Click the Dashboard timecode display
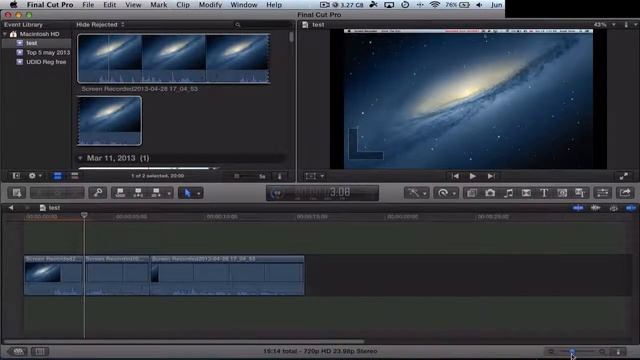 pyautogui.click(x=322, y=193)
